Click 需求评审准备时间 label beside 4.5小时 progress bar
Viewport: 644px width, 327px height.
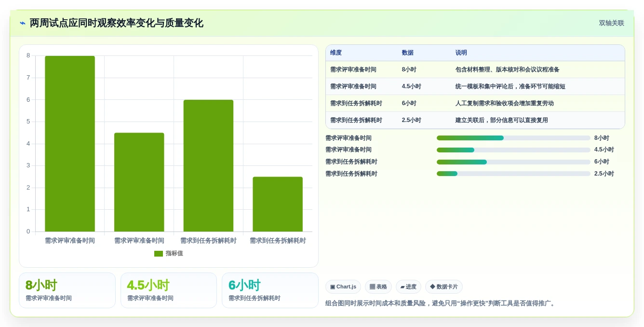tap(349, 150)
